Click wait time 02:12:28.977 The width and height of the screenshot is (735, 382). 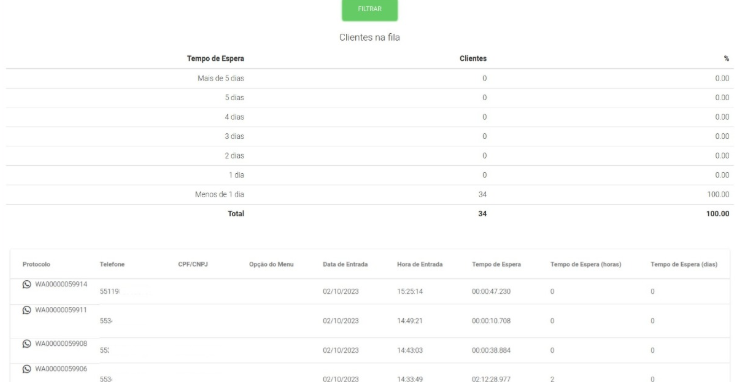(x=491, y=379)
